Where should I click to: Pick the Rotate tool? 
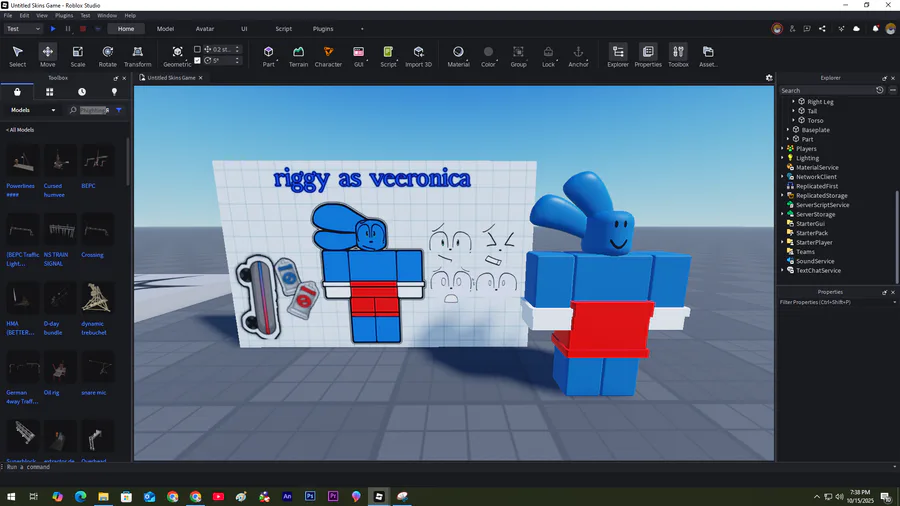click(x=107, y=56)
